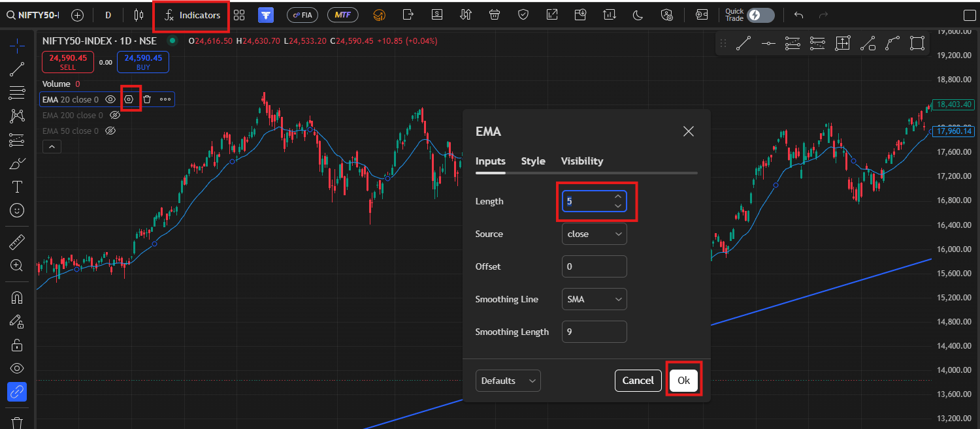Delete the EMA 20 indicator
This screenshot has height=429, width=980.
tap(147, 99)
